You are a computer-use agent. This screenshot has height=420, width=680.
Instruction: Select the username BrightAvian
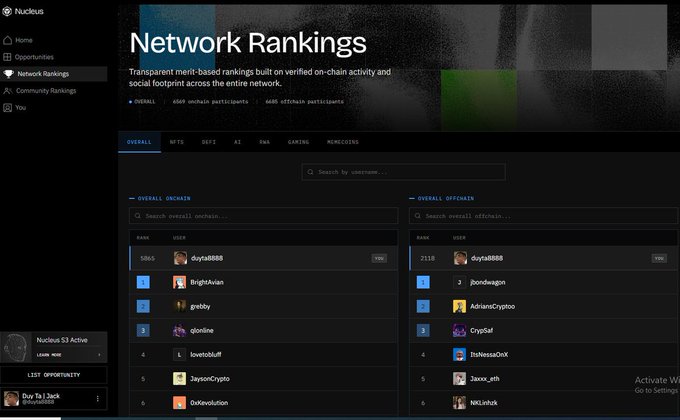pyautogui.click(x=207, y=282)
